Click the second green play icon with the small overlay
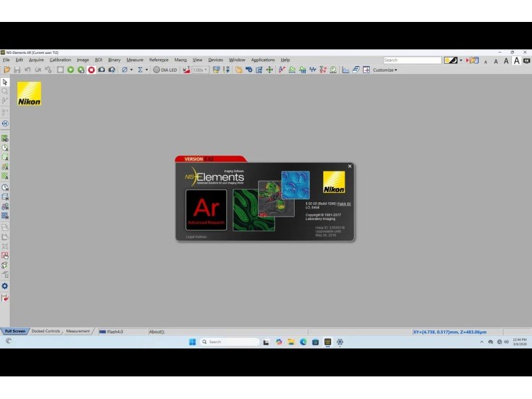The width and height of the screenshot is (532, 399). (80, 70)
